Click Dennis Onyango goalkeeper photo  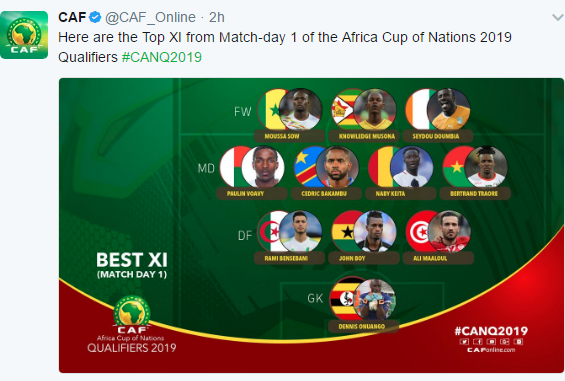[x=375, y=299]
